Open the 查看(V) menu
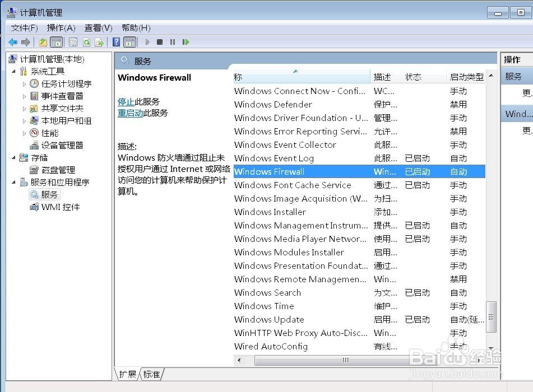 point(98,28)
